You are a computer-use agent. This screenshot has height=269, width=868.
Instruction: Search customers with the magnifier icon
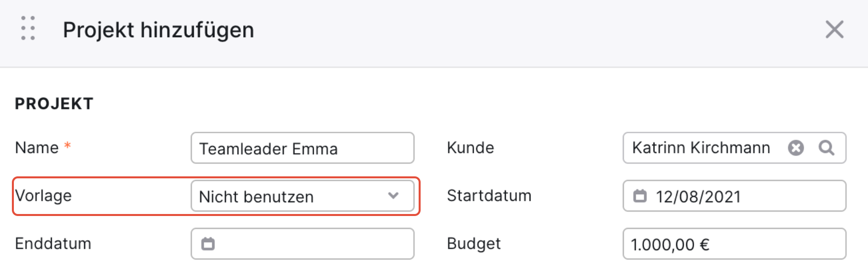826,148
